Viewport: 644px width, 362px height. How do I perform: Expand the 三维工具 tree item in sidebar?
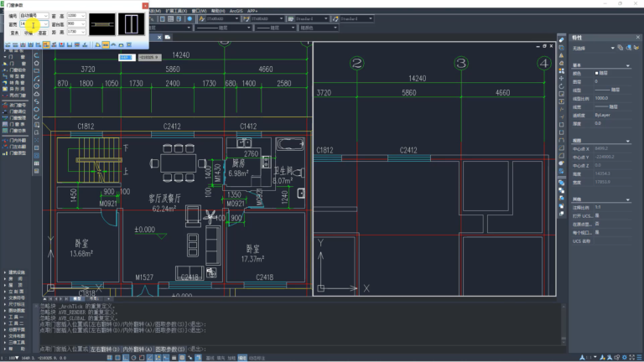(x=15, y=342)
